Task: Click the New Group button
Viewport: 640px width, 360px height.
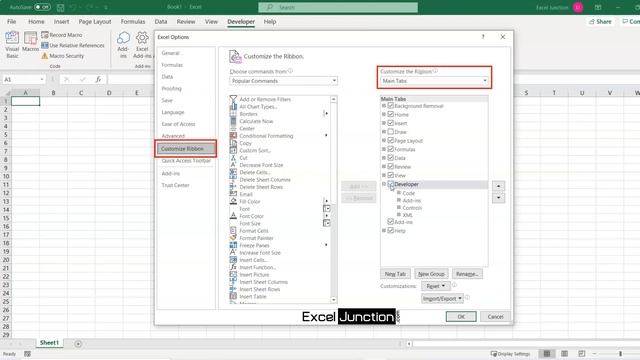Action: pyautogui.click(x=431, y=274)
